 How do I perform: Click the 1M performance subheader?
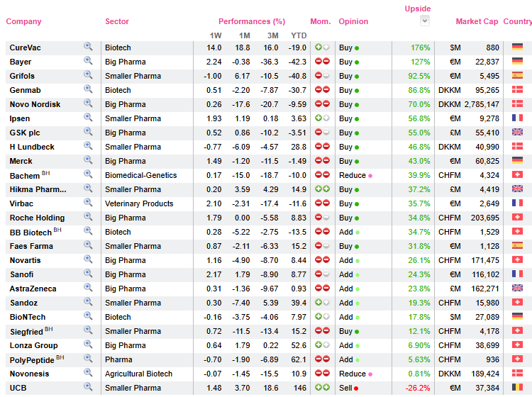244,35
